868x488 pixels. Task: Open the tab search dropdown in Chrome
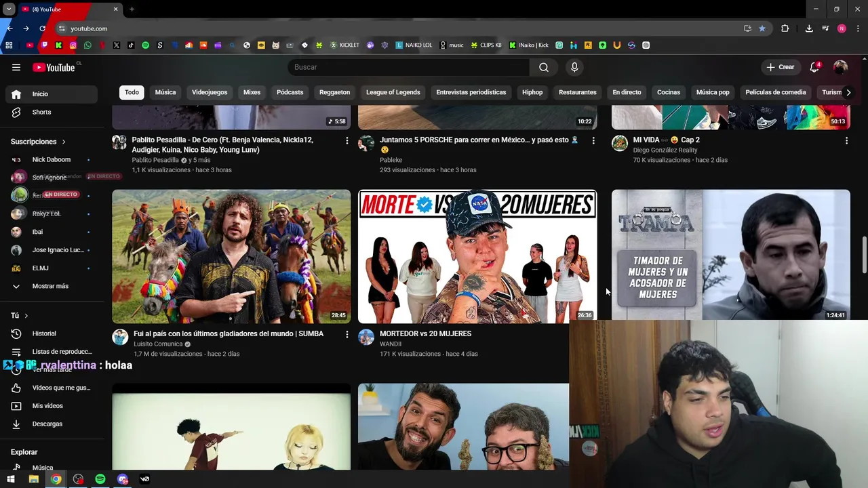click(x=9, y=9)
